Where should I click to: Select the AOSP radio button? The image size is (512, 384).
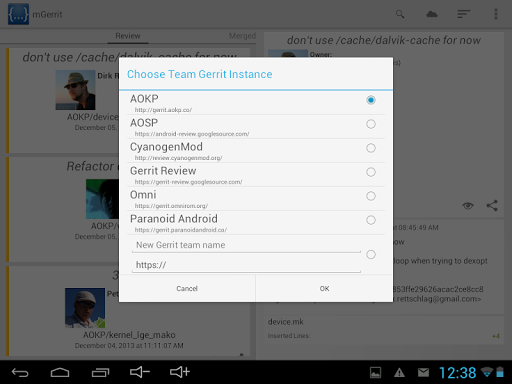tap(371, 124)
